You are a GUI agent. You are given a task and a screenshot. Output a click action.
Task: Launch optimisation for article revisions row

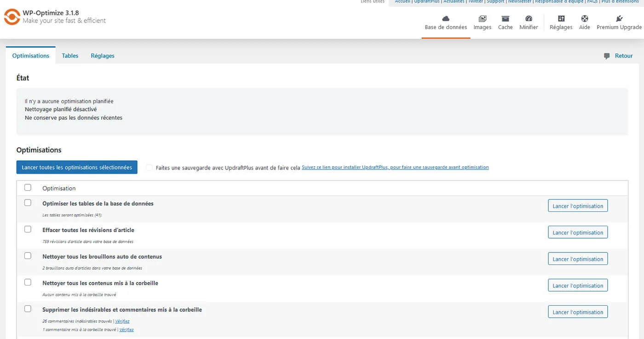pyautogui.click(x=578, y=233)
